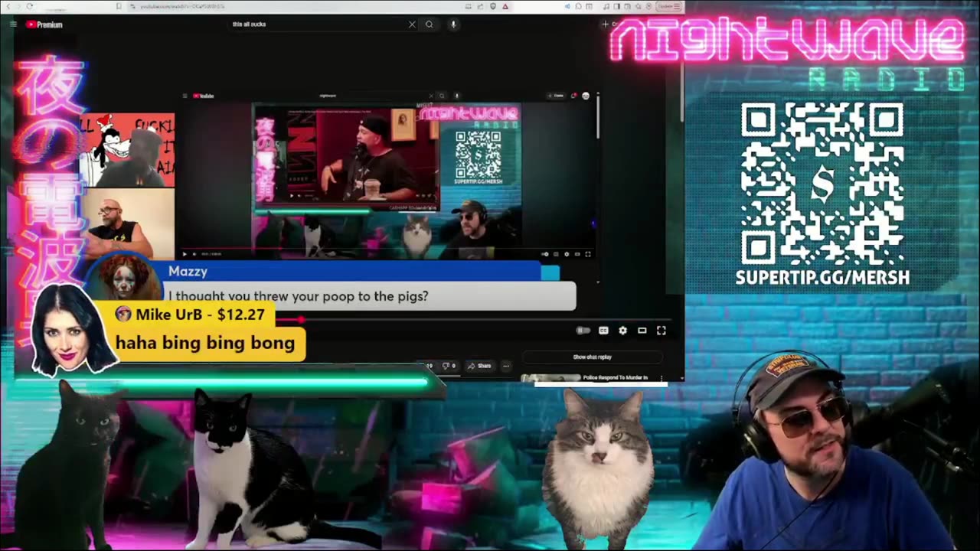Open 'Police Respond To Murder In' video
The image size is (980, 551).
(x=615, y=377)
